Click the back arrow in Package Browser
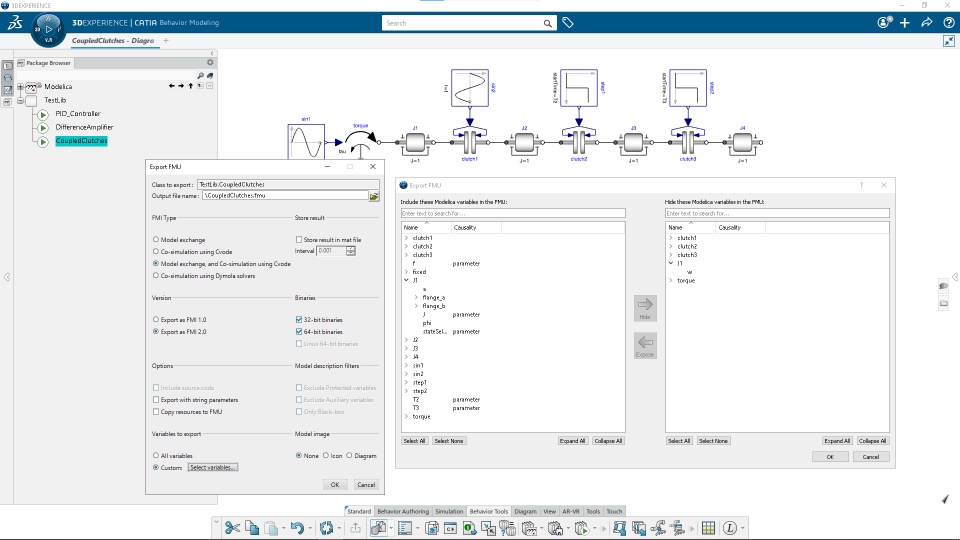This screenshot has width=960, height=540. (171, 86)
